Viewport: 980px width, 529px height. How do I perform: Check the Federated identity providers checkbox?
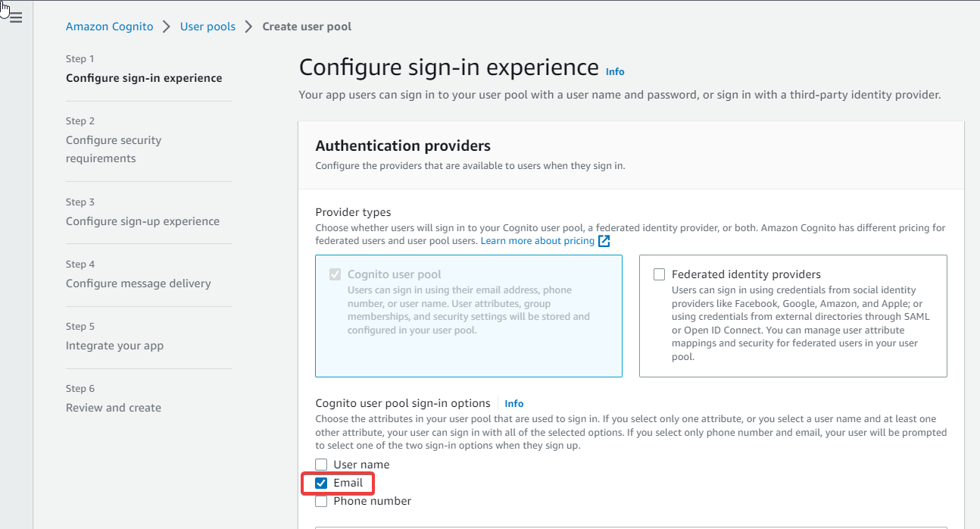(x=659, y=274)
